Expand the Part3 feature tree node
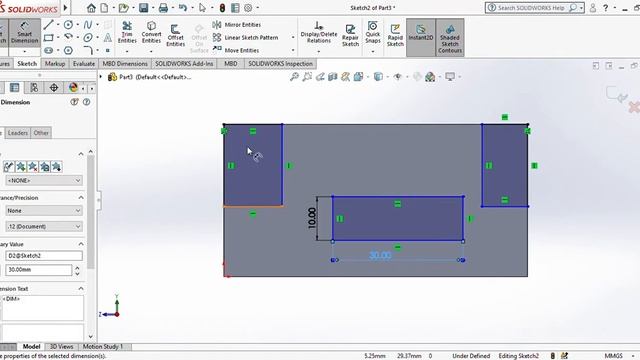The height and width of the screenshot is (360, 640). pos(101,77)
